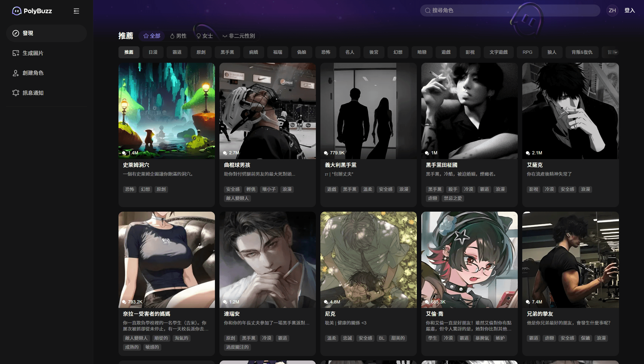644x364 pixels.
Task: Select 全部 gender filter
Action: click(x=152, y=36)
